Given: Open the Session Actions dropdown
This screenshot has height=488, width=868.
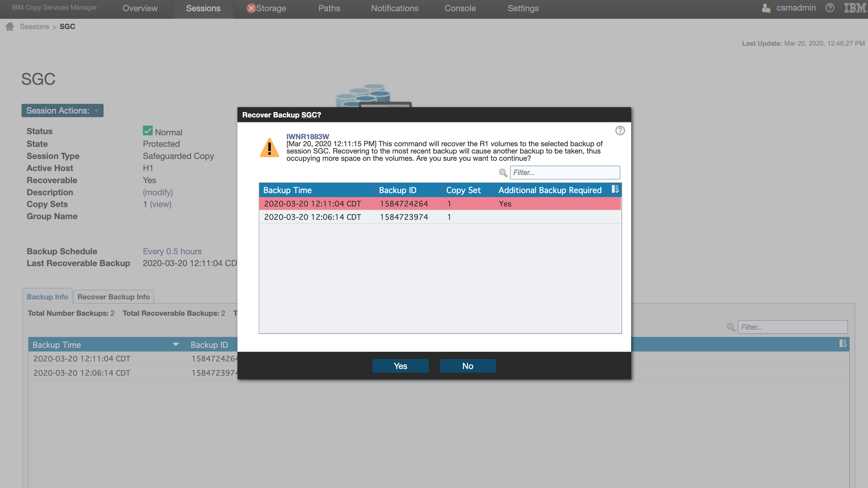Looking at the screenshot, I should click(x=62, y=110).
